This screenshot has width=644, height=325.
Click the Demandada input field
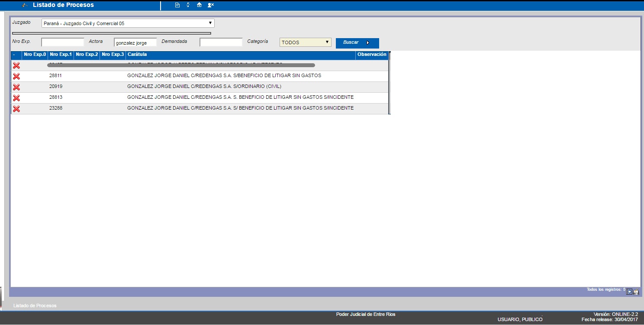tap(221, 42)
